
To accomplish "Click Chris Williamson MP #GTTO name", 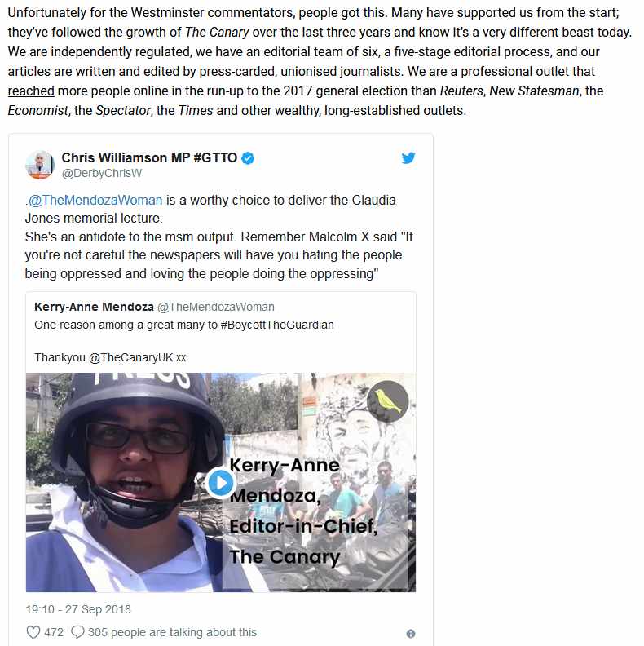I will click(149, 157).
